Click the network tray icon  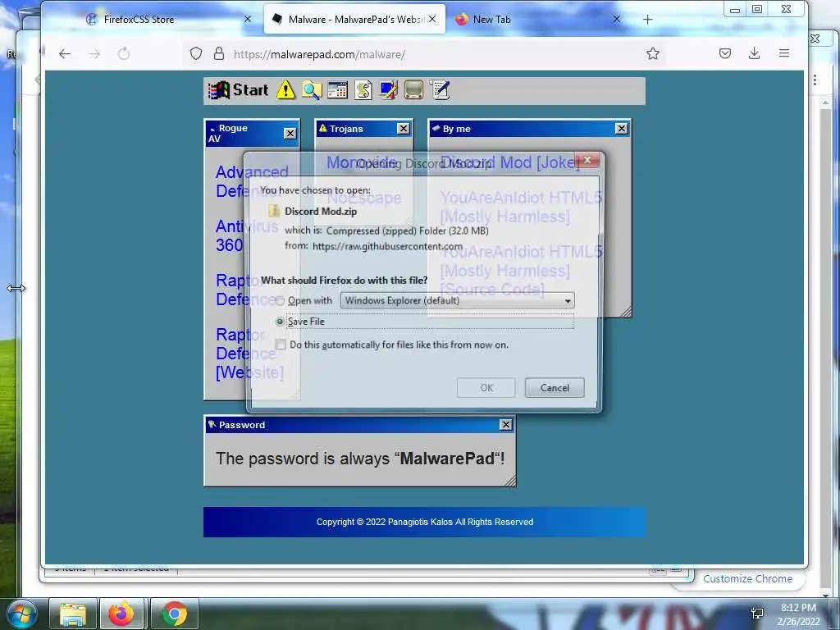pos(757,614)
